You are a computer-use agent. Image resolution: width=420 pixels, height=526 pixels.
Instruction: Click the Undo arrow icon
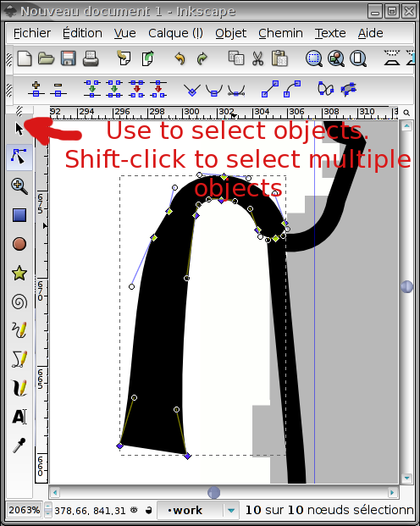[x=180, y=58]
